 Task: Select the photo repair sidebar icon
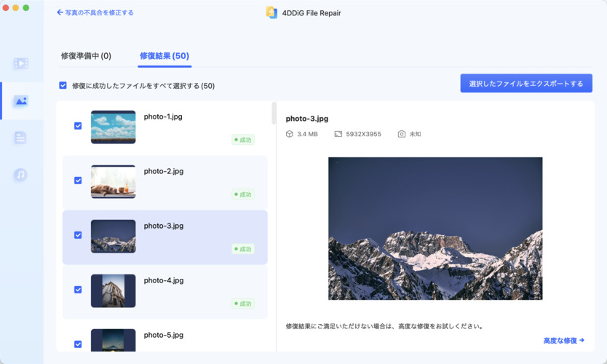[21, 100]
